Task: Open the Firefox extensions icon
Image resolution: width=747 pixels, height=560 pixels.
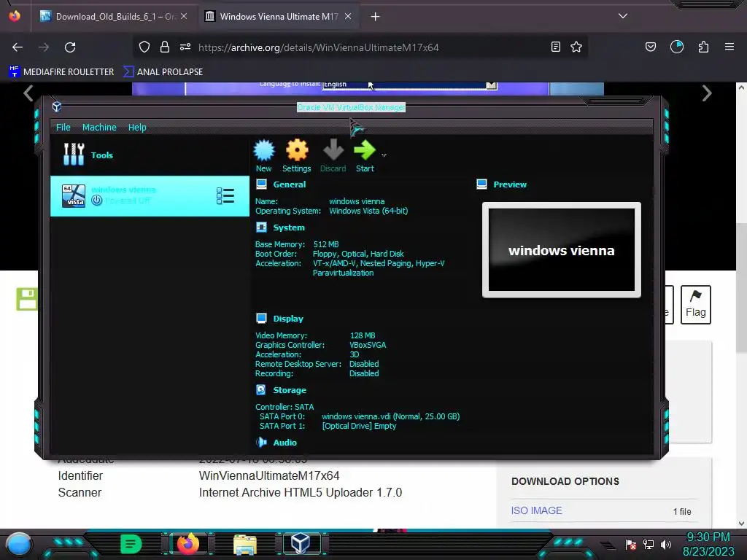Action: 703,47
